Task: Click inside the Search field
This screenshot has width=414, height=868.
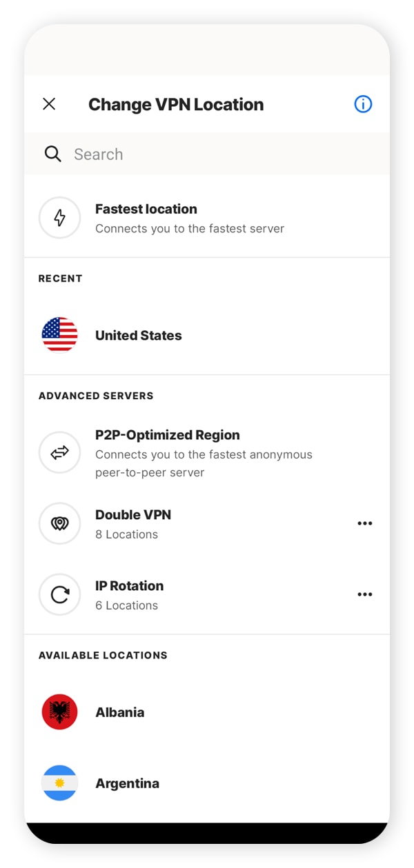Action: tap(172, 154)
